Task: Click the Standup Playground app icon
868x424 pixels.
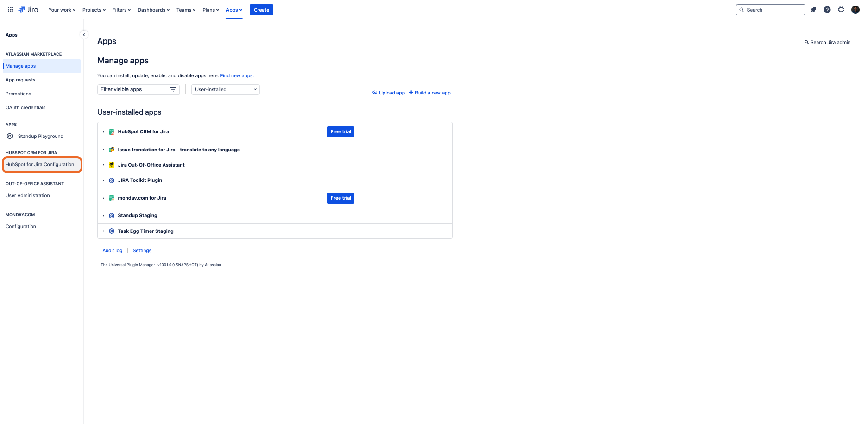Action: click(10, 136)
